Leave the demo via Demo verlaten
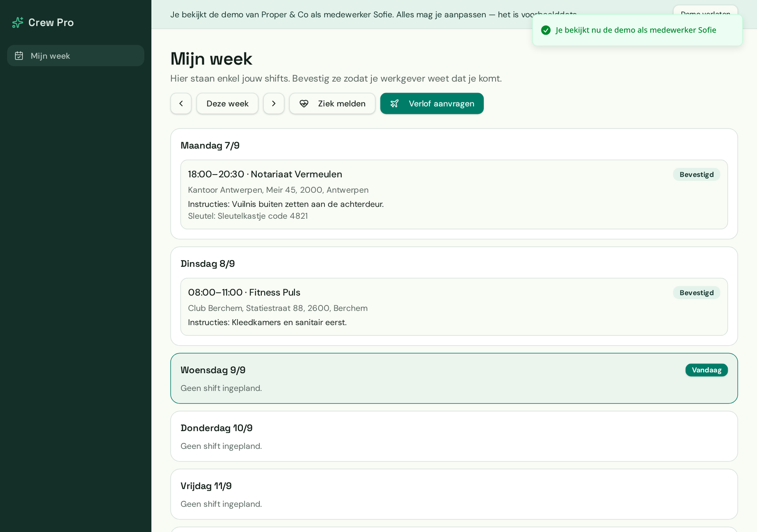The width and height of the screenshot is (757, 532). coord(705,10)
